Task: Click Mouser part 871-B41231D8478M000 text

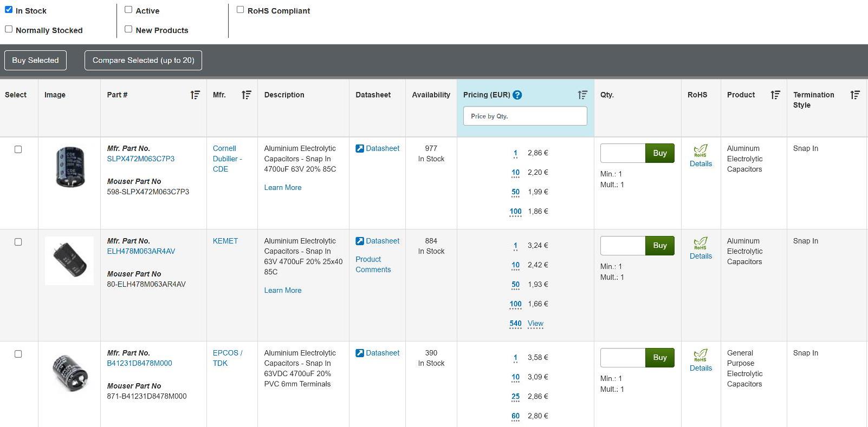Action: [147, 396]
